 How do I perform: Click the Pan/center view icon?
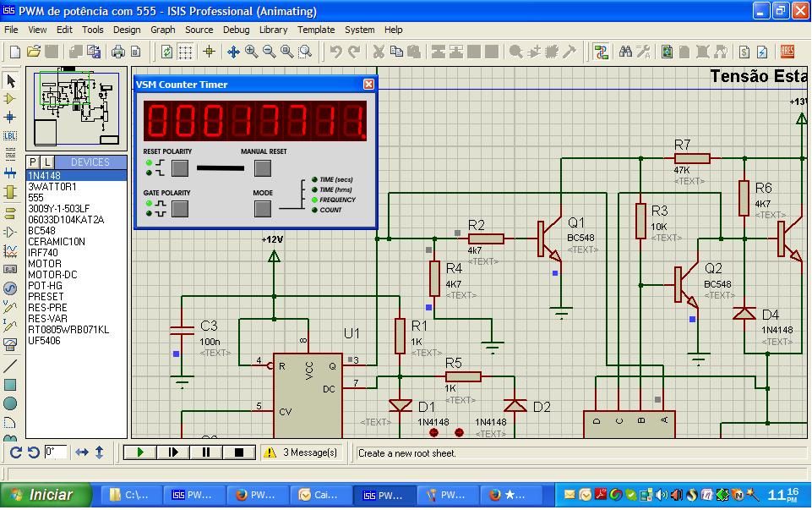pos(233,52)
